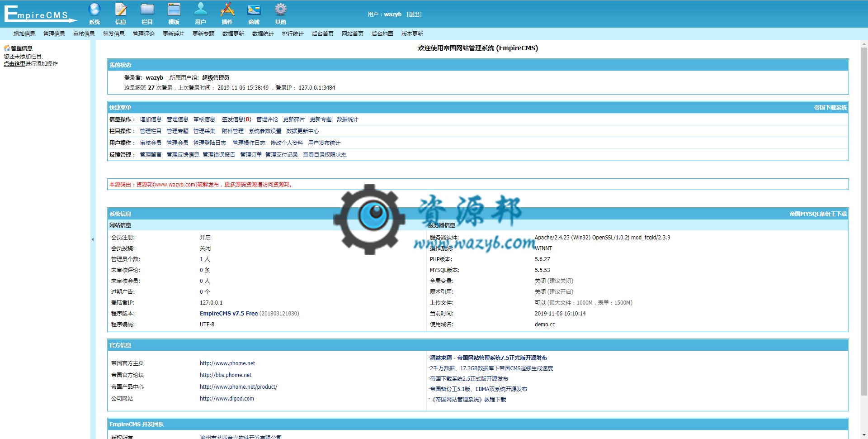Open 管理反馈信息 in the quick menu
Screen dimensions: 868x439
coord(183,155)
